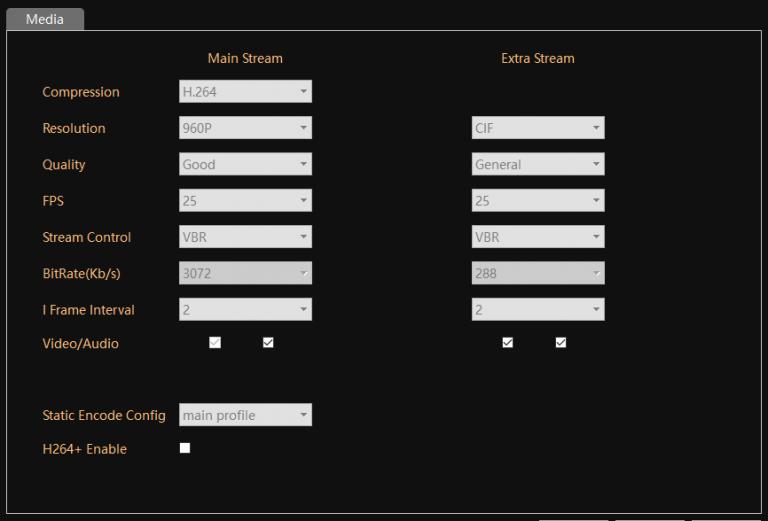The image size is (768, 521).
Task: Enable the H264+ Enable checkbox
Action: [185, 448]
